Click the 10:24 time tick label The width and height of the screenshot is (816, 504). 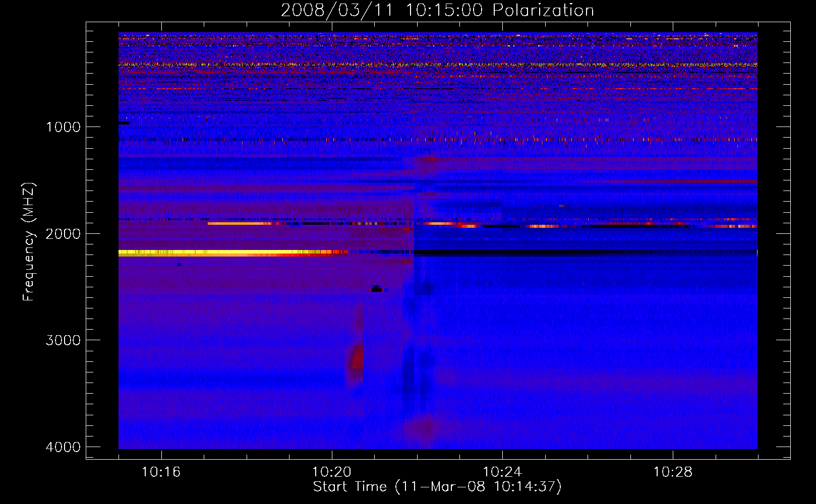pos(502,472)
